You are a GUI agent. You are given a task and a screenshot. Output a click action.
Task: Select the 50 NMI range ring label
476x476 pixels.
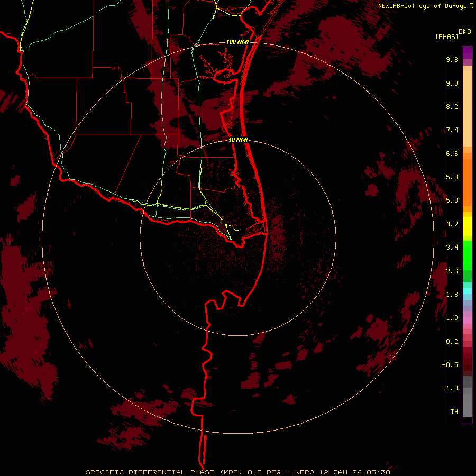(x=238, y=140)
